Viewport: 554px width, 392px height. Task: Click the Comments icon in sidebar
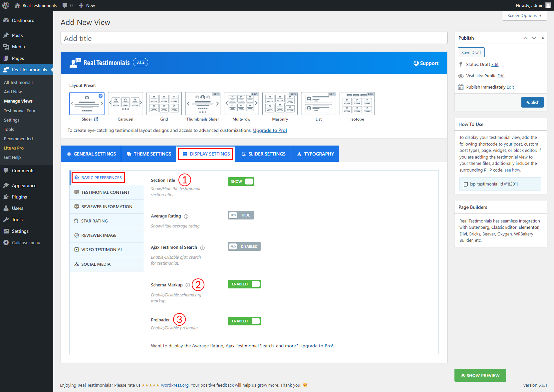click(6, 171)
